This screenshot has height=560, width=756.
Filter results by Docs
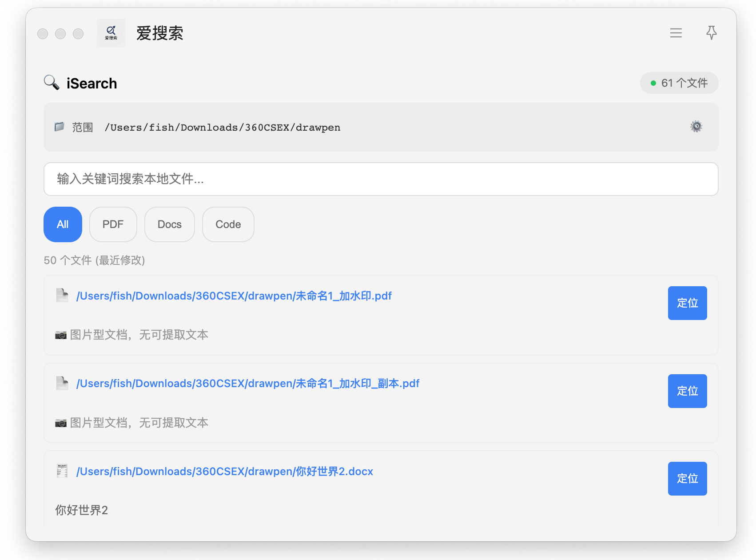169,224
